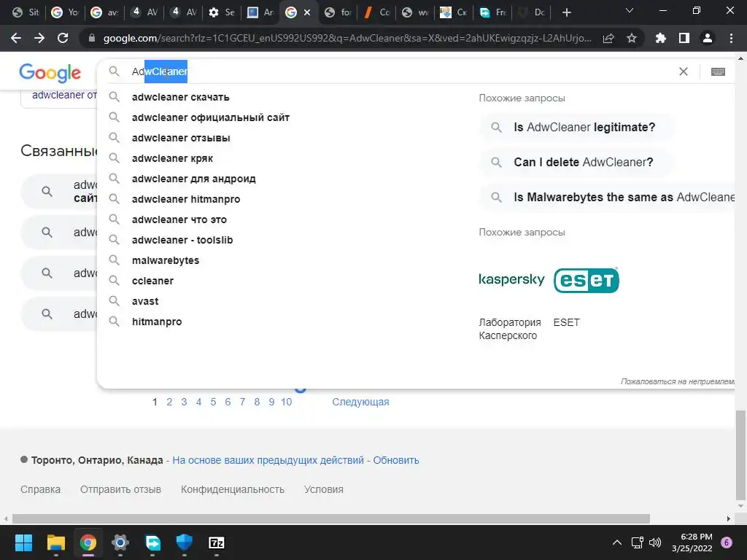Image resolution: width=747 pixels, height=560 pixels.
Task: Open the Windows Start menu
Action: click(23, 542)
